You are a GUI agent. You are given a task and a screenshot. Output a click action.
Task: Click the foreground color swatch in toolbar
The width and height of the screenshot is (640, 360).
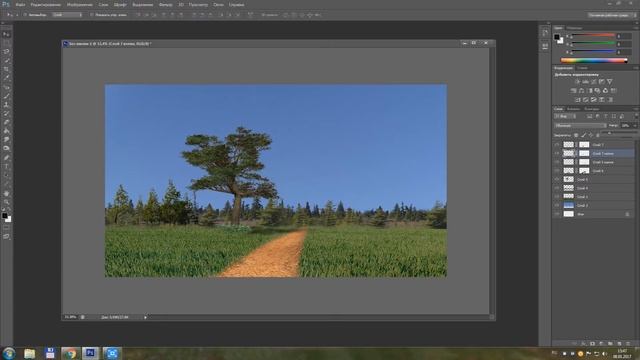pyautogui.click(x=4, y=216)
